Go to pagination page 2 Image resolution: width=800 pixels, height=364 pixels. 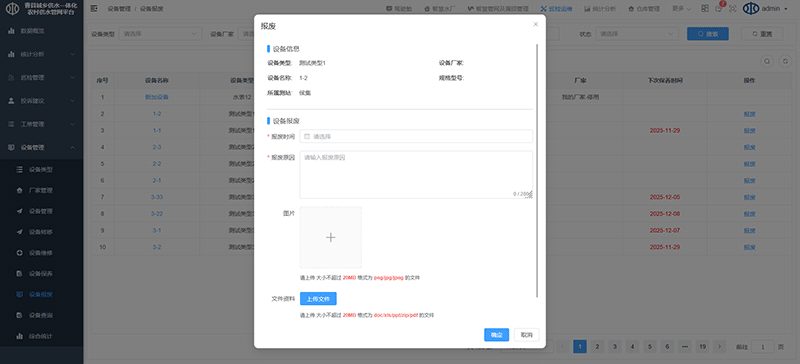pos(597,347)
